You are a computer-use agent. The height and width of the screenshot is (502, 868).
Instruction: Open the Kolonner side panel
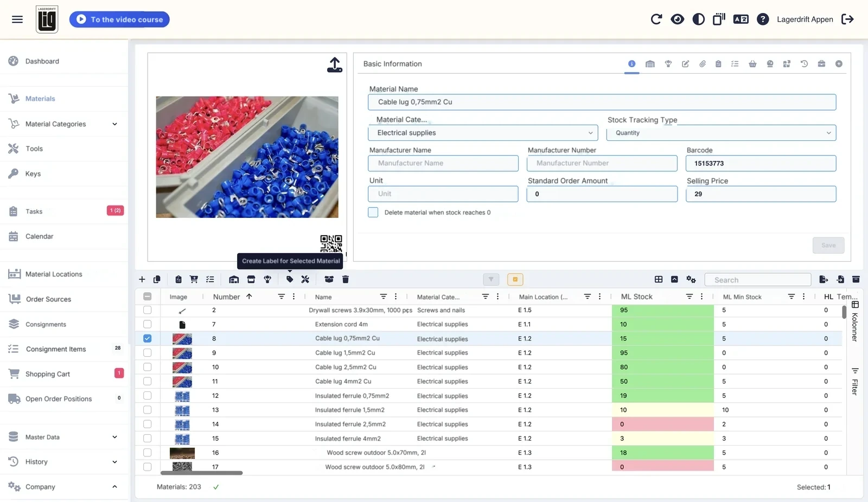click(x=855, y=322)
